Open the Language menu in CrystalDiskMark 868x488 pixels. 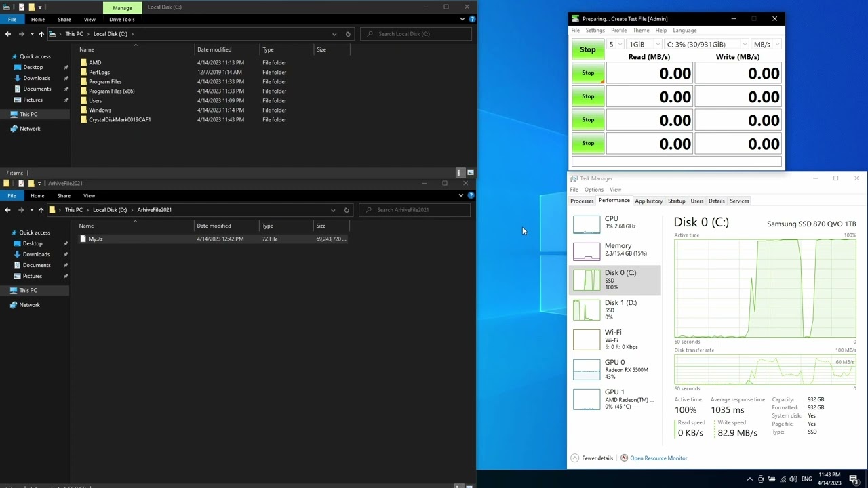[684, 30]
